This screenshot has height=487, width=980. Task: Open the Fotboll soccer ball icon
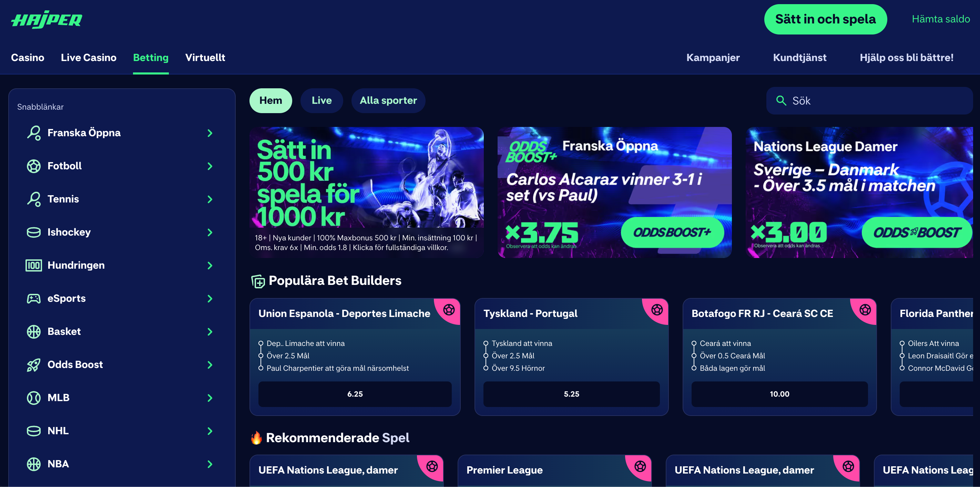pos(33,166)
